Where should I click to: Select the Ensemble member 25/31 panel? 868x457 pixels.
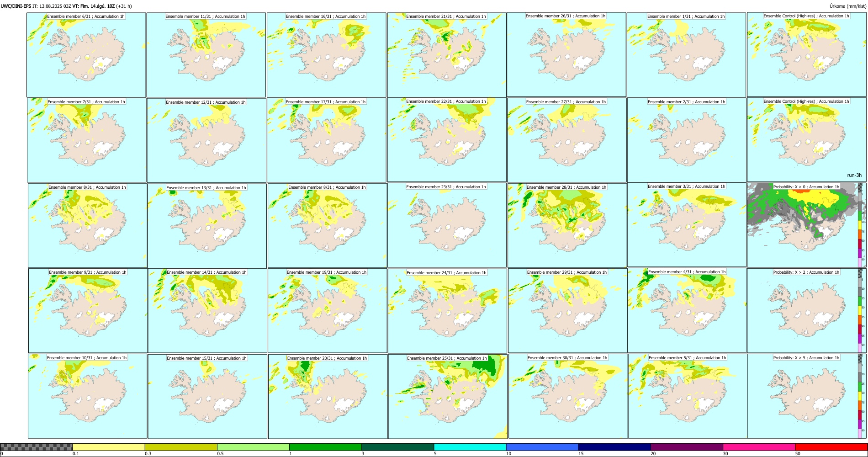pos(448,397)
